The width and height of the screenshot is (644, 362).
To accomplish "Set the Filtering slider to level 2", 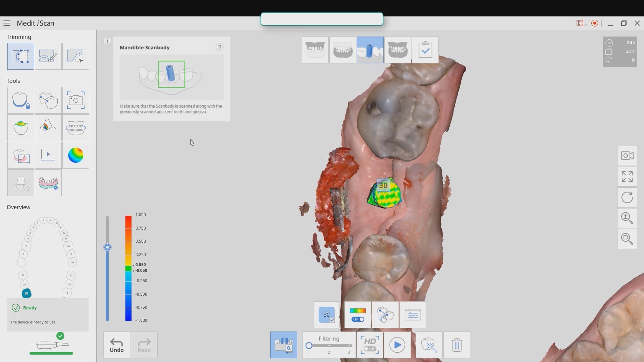I will 329,346.
